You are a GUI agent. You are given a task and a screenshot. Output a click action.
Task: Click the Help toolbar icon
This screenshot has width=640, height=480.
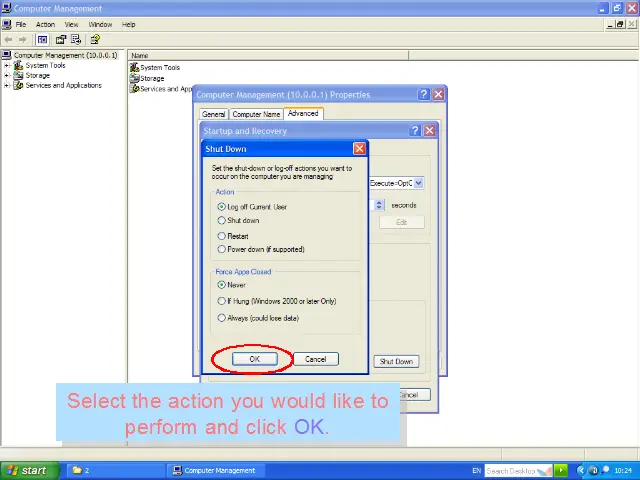(x=95, y=40)
